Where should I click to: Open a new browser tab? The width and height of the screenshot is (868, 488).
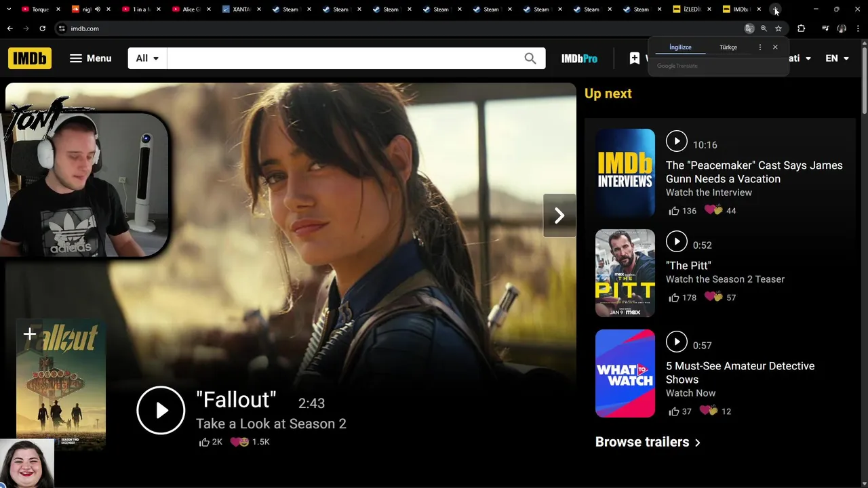(776, 9)
